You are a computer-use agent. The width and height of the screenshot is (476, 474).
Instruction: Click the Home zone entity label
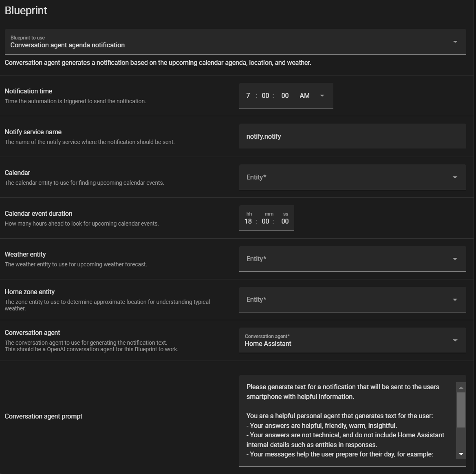[x=30, y=292]
